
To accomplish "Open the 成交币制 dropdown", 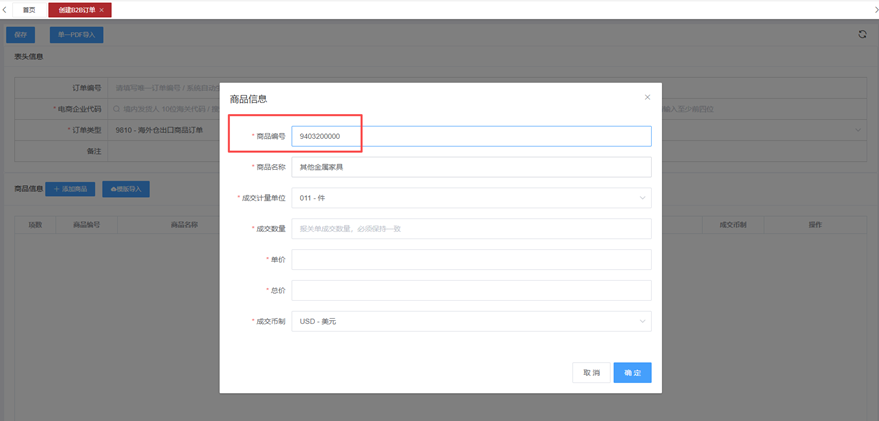I will pos(471,322).
